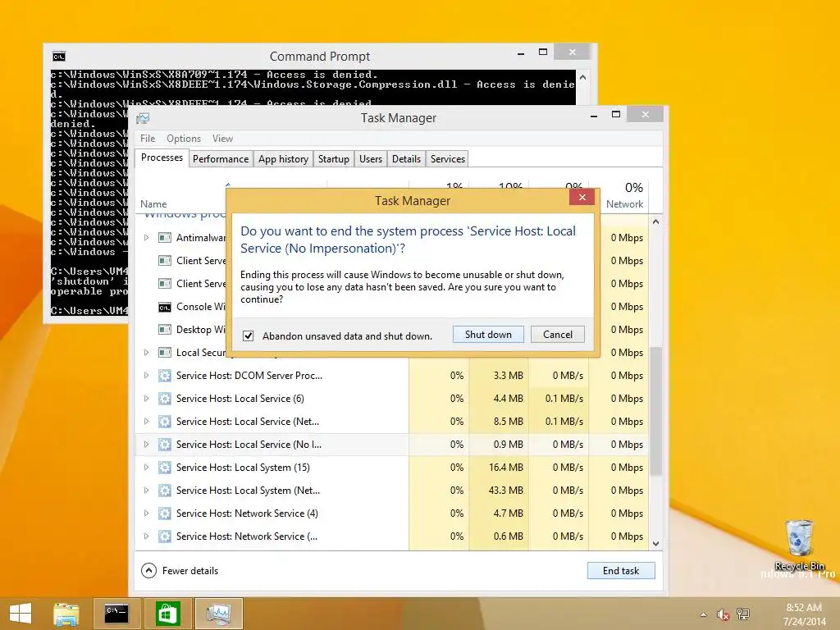Click the Antimalware process icon
The image size is (840, 630).
(165, 237)
